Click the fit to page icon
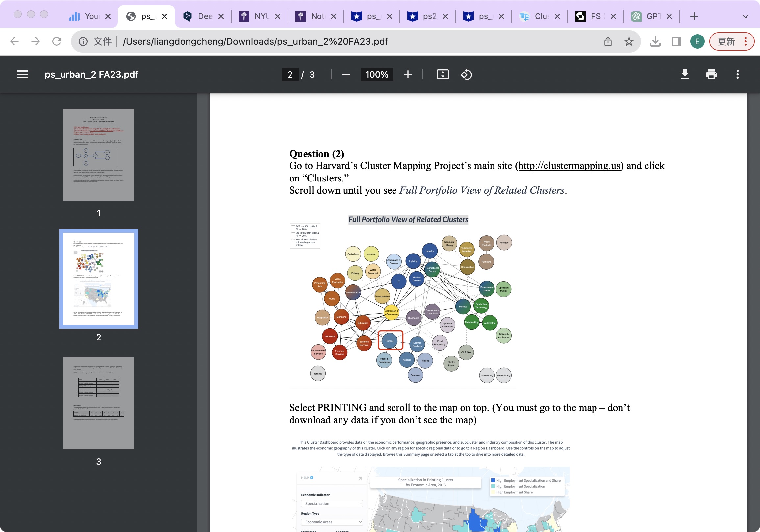This screenshot has height=532, width=760. [x=443, y=74]
